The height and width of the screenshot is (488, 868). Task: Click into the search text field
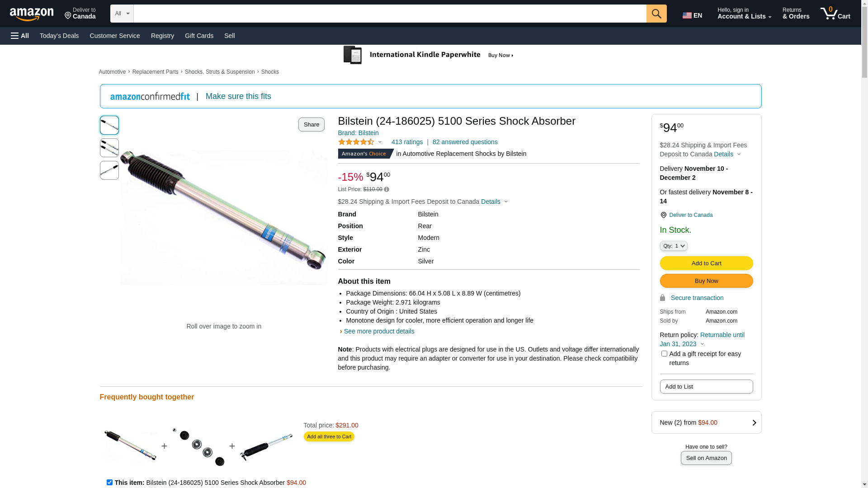[390, 14]
